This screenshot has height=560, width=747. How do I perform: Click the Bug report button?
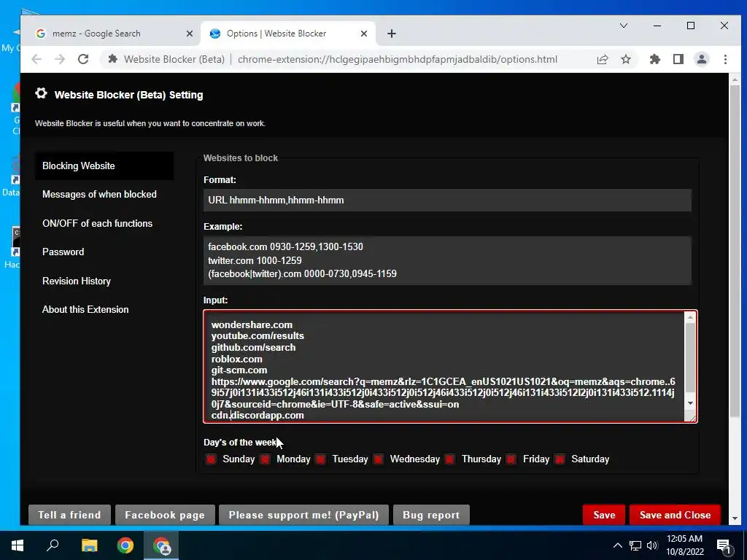(431, 515)
